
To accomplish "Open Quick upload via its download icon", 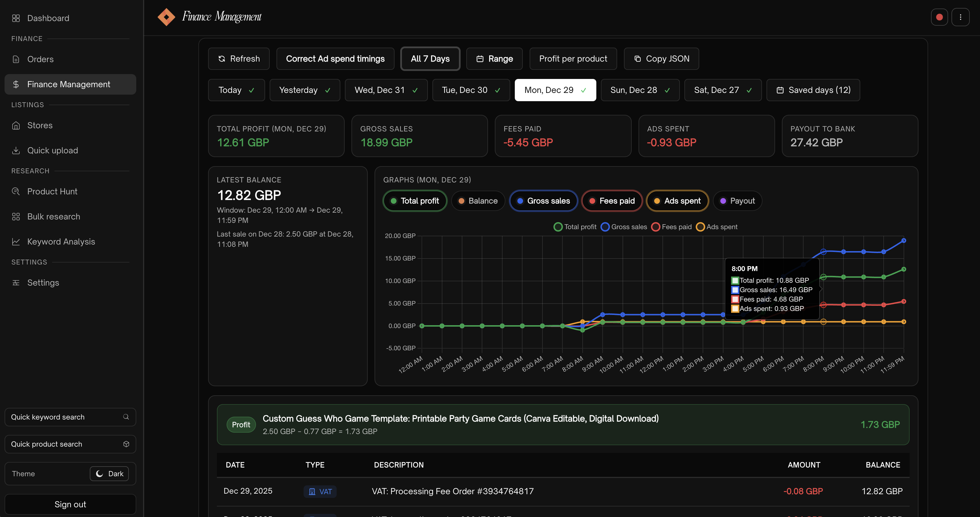I will point(16,150).
